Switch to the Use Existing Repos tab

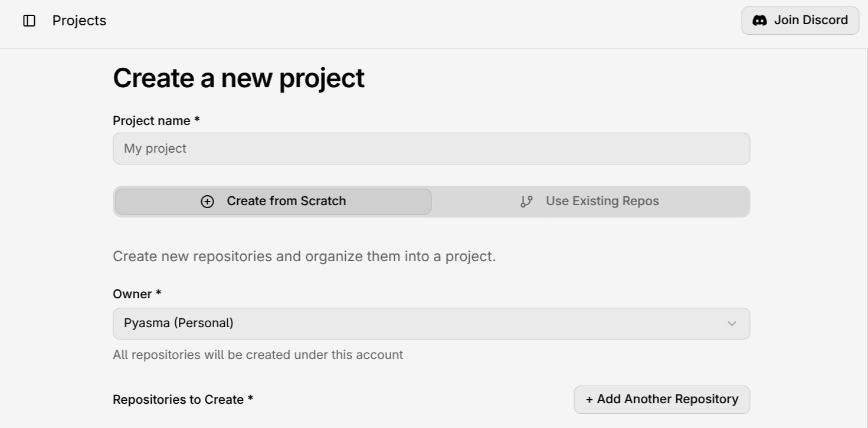[590, 202]
